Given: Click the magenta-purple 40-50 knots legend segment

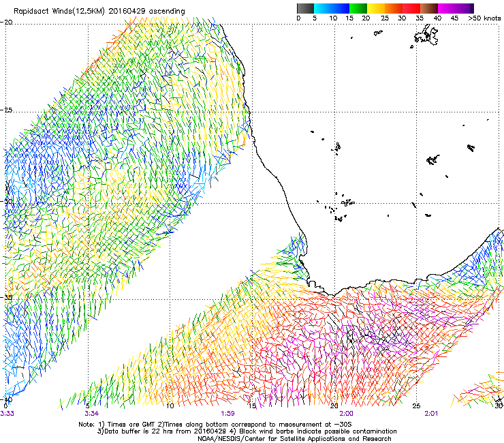Looking at the screenshot, I should pyautogui.click(x=456, y=8).
